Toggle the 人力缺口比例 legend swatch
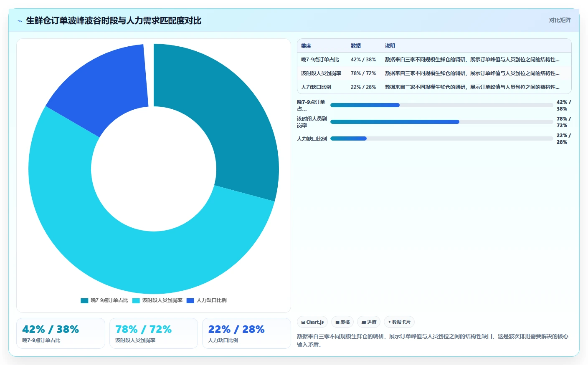 point(190,300)
